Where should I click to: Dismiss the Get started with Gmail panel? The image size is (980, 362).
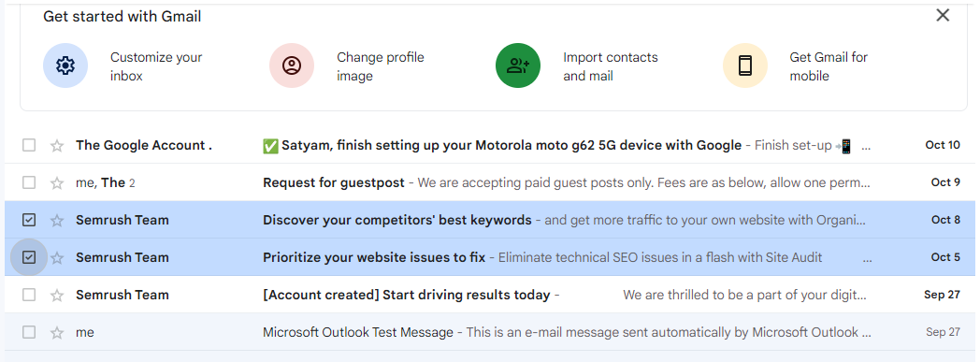[943, 16]
